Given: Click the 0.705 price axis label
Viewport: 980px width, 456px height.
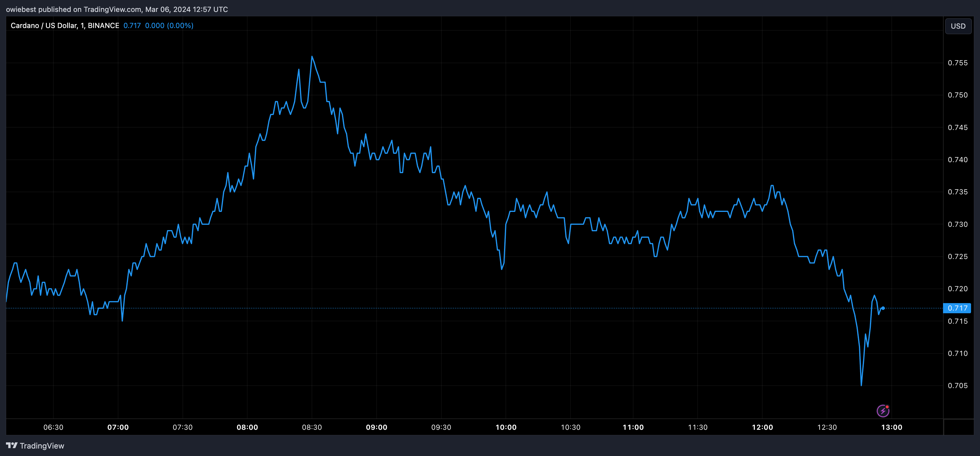Looking at the screenshot, I should click(958, 386).
